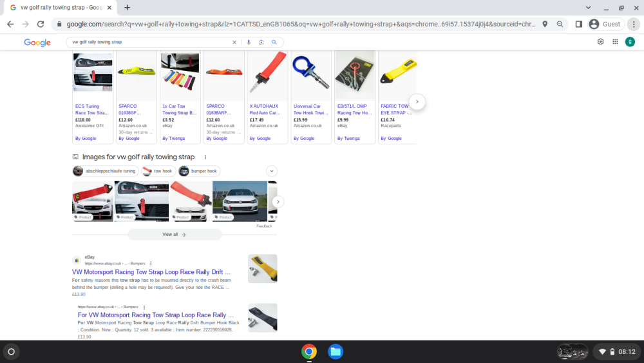Image resolution: width=644 pixels, height=363 pixels.
Task: Open Images for vw golf rally towing strap
Action: (x=138, y=157)
